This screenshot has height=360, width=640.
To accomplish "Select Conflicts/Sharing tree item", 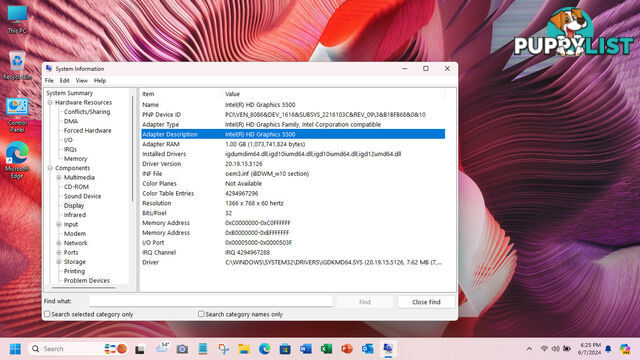I will click(87, 112).
